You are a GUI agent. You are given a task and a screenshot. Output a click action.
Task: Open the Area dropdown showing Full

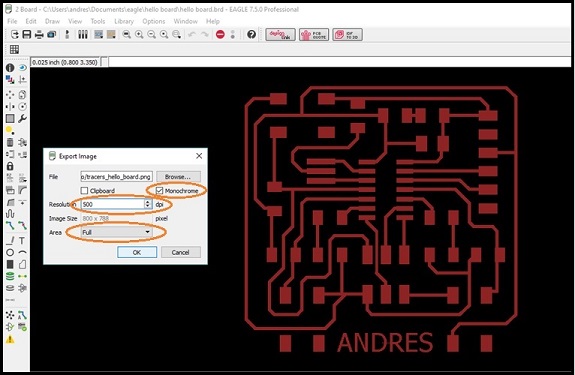(116, 232)
